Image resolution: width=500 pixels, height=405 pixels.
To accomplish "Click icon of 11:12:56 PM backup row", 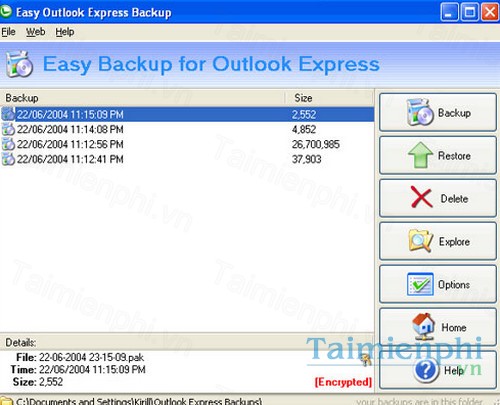I will coord(8,144).
